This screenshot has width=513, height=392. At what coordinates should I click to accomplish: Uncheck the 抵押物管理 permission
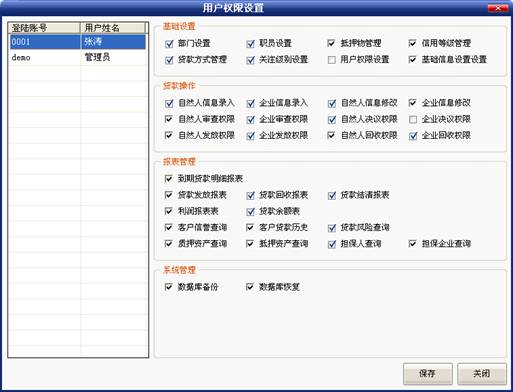pos(331,43)
